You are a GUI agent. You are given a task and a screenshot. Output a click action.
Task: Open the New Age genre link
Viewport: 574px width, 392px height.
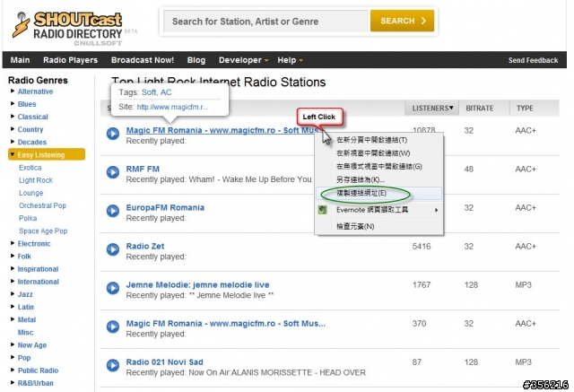pyautogui.click(x=32, y=344)
